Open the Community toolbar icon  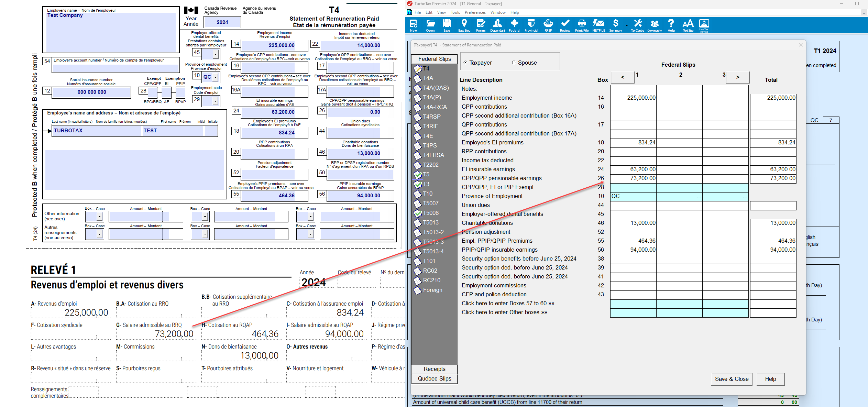(655, 25)
